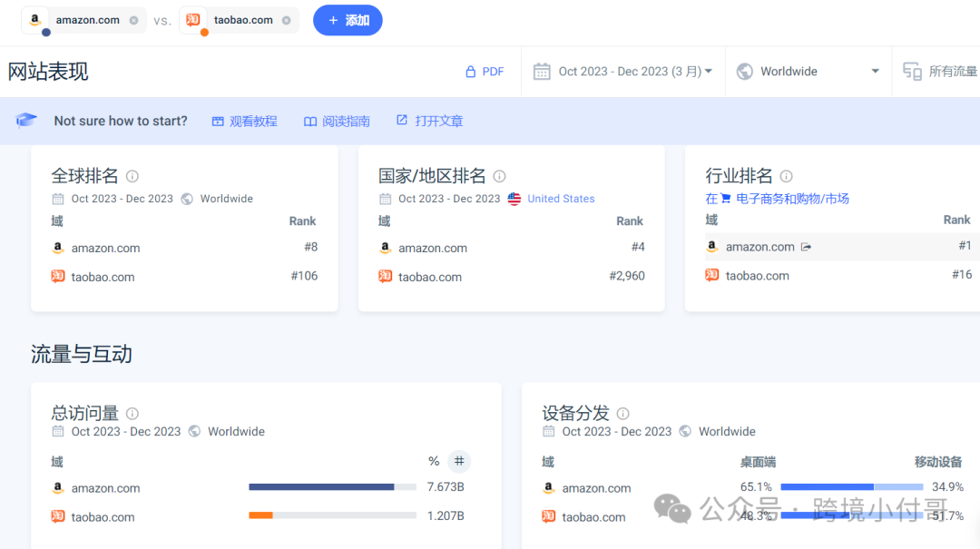This screenshot has height=549, width=980.
Task: Open the Worldwide region dropdown
Action: click(x=808, y=72)
